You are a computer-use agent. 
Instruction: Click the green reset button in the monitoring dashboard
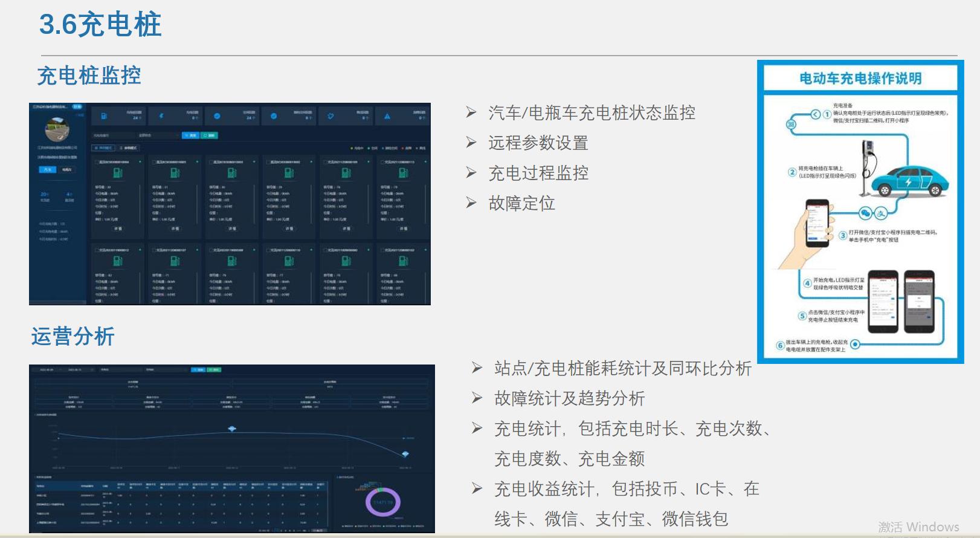(x=208, y=135)
